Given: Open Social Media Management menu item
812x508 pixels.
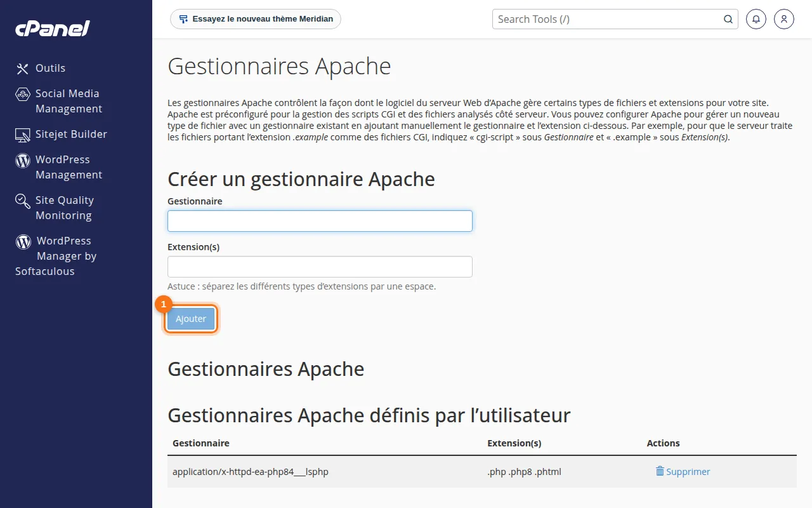Looking at the screenshot, I should (69, 101).
